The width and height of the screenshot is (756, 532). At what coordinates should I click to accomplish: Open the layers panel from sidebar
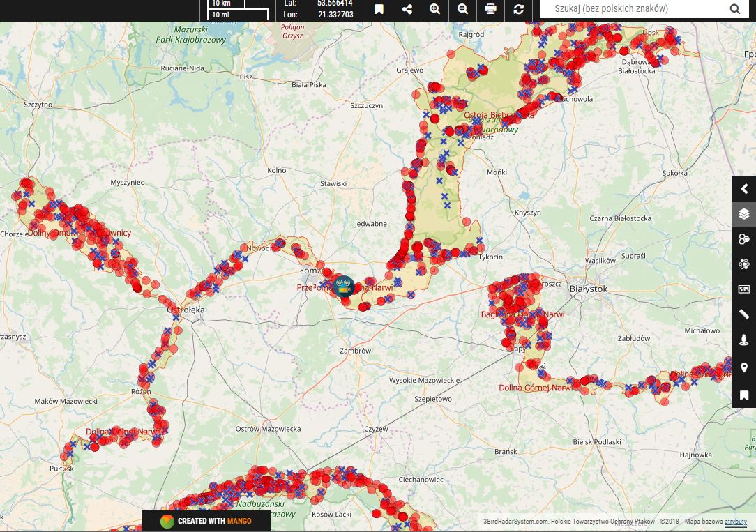[x=743, y=214]
